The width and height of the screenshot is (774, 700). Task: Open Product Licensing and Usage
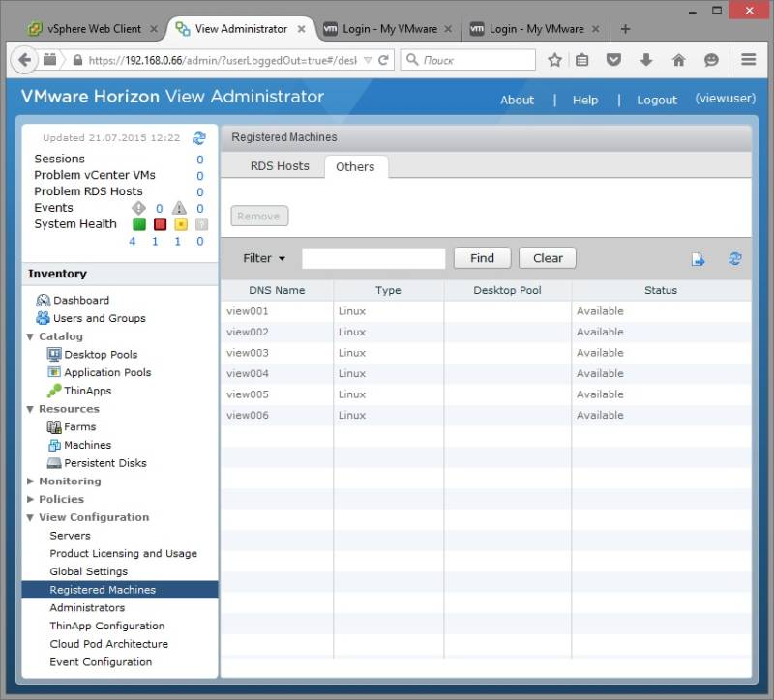point(124,553)
